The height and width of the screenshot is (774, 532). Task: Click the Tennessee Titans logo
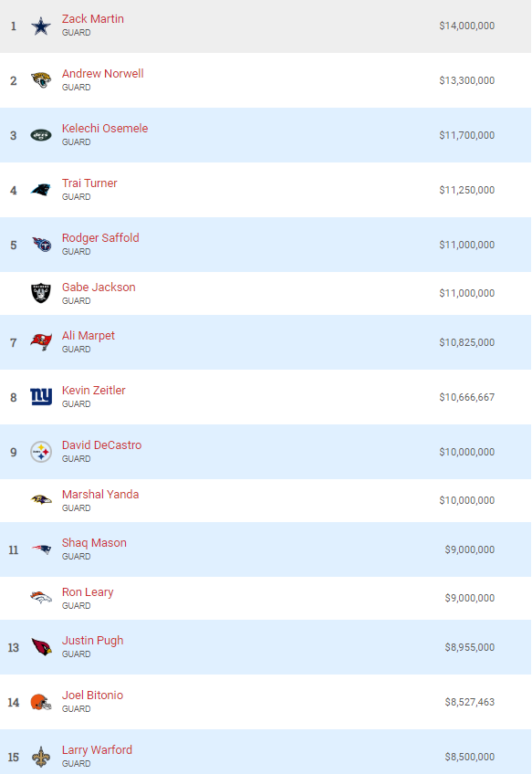click(x=41, y=245)
